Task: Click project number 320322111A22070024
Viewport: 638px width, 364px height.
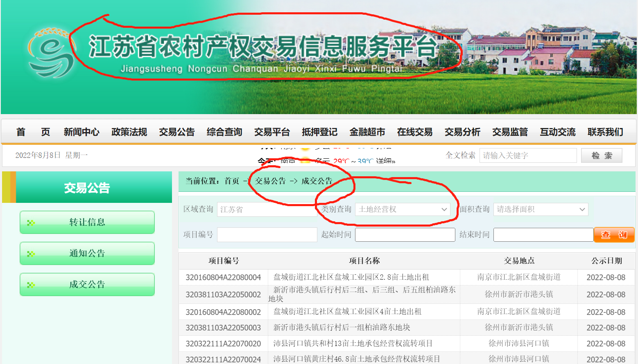Action: pyautogui.click(x=223, y=359)
